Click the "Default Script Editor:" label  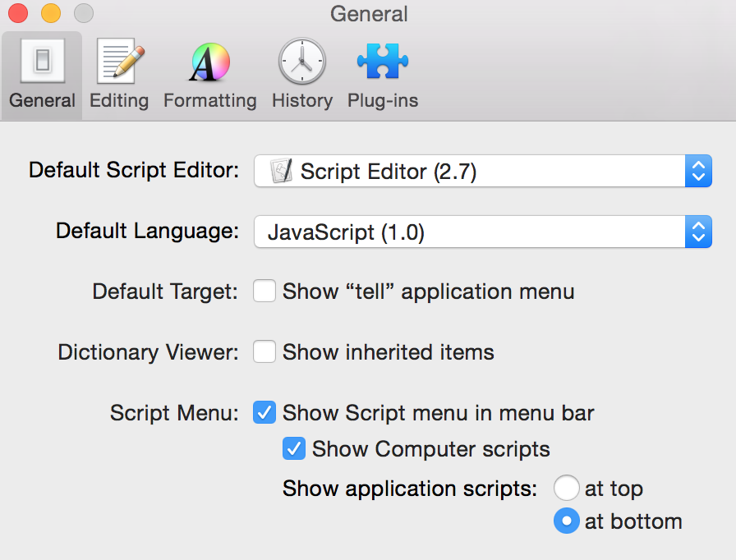(134, 170)
